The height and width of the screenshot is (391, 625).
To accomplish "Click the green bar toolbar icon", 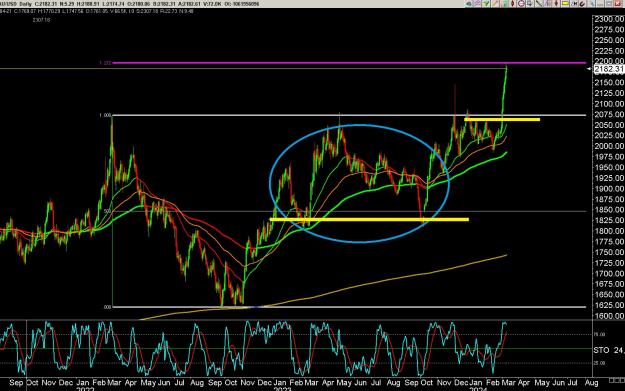I will tap(504, 3).
